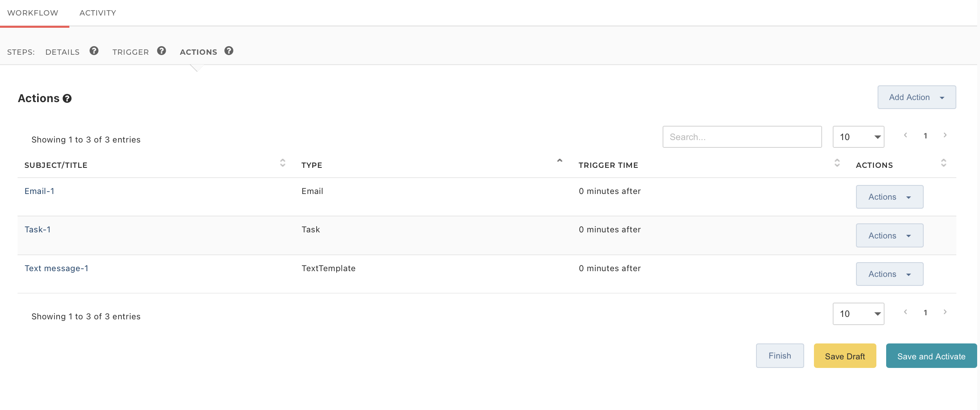Open top page size selector showing 10

(858, 137)
